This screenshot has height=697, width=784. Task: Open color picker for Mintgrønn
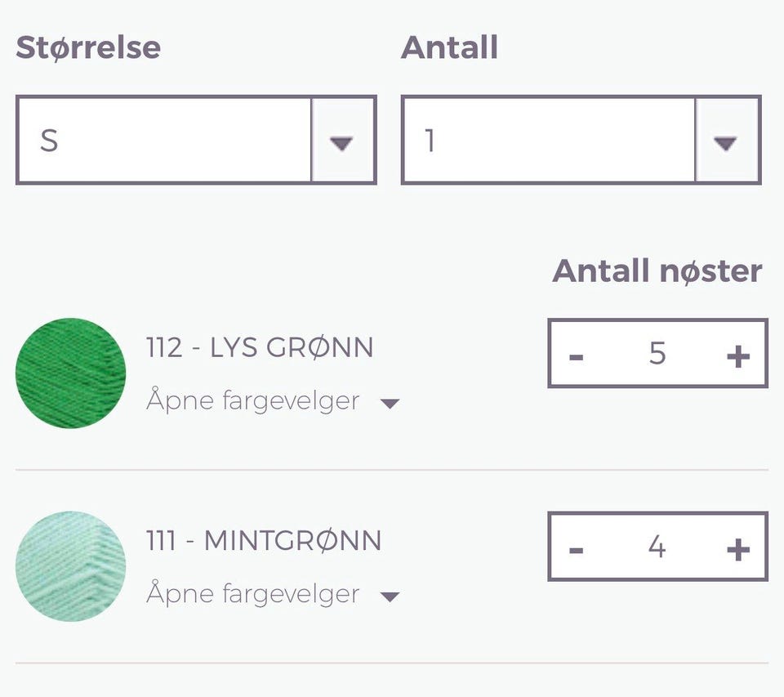(253, 594)
